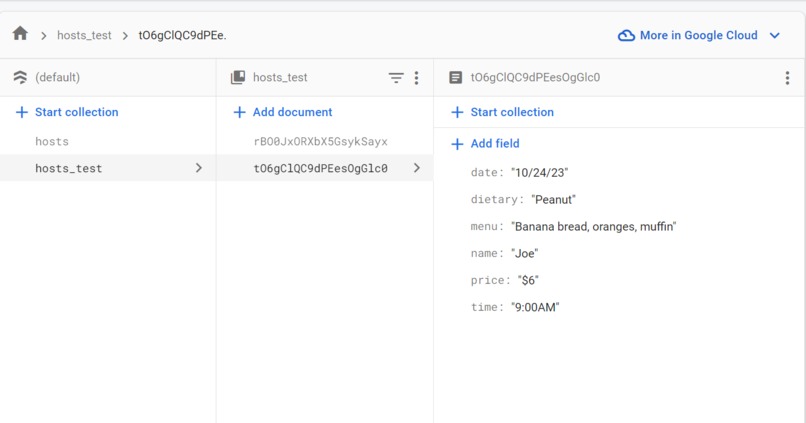
Task: Click the tO6gClQC9dPEesOgGlc0 document panel title
Action: pyautogui.click(x=535, y=78)
